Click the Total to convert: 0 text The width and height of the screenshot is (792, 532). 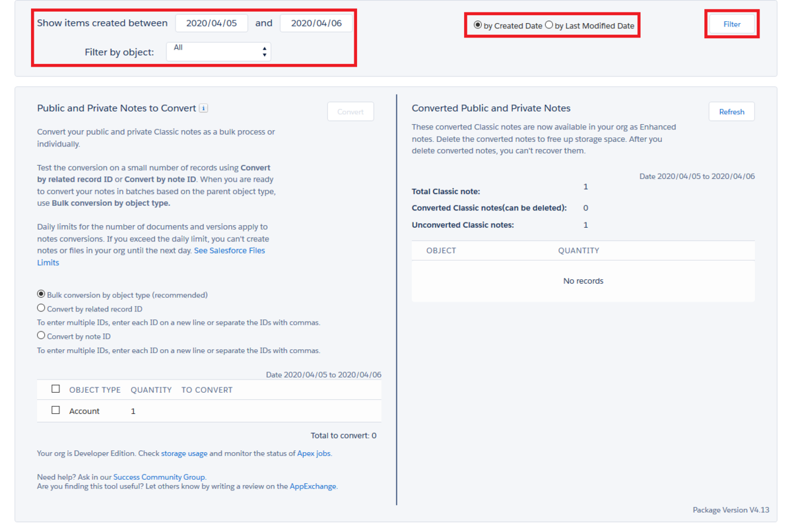click(x=344, y=436)
